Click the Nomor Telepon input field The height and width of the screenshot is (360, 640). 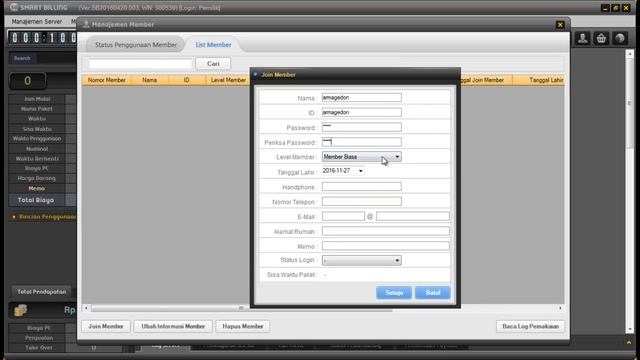pos(362,202)
